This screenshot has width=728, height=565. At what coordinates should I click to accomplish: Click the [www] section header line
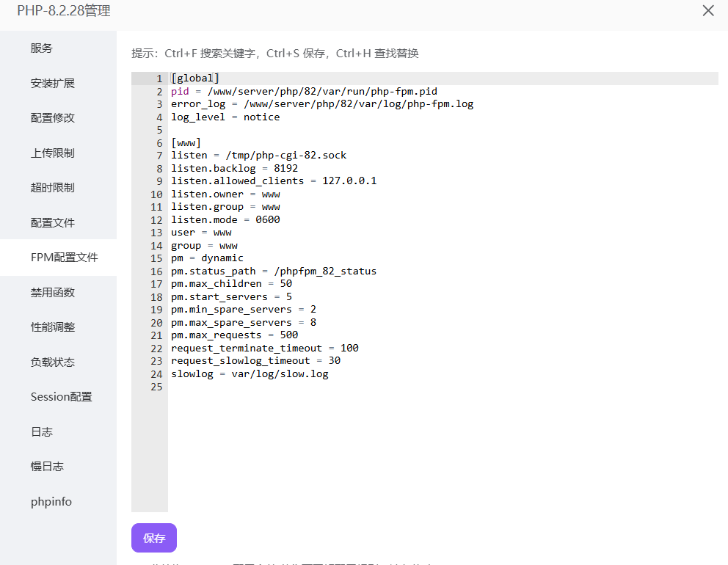pos(186,142)
